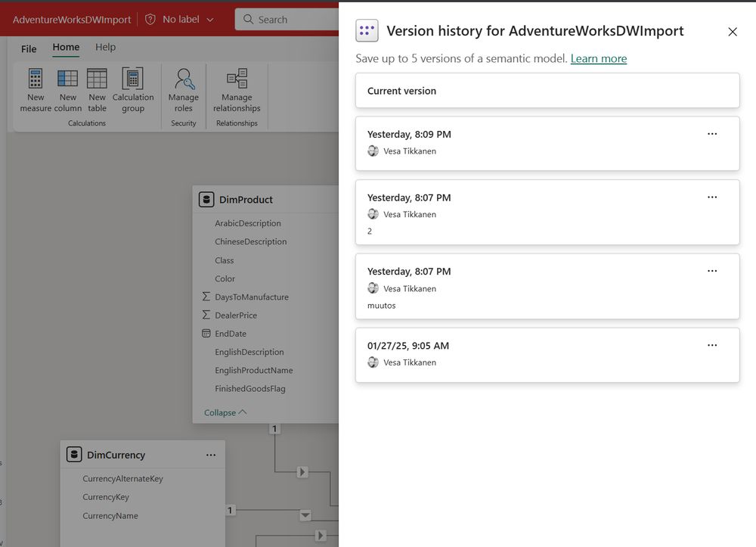Select the Current version card
This screenshot has width=756, height=547.
click(547, 91)
